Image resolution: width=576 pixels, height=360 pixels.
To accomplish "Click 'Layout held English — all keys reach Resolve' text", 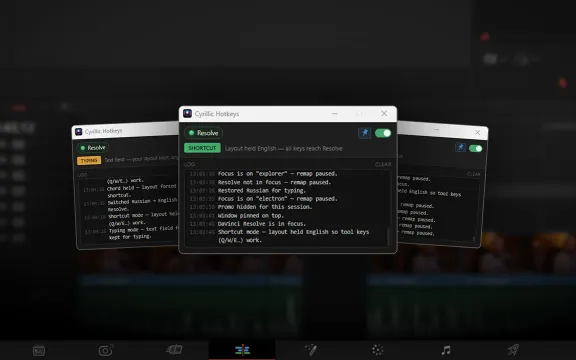I will [284, 148].
